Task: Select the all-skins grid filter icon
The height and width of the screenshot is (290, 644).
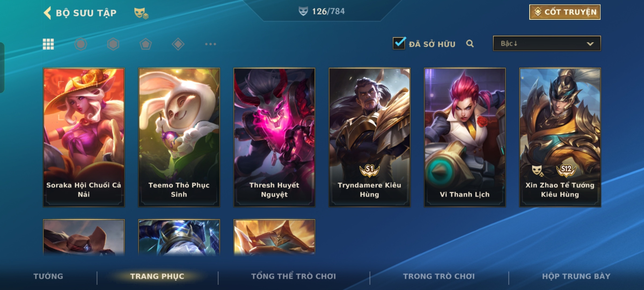Action: [x=48, y=44]
